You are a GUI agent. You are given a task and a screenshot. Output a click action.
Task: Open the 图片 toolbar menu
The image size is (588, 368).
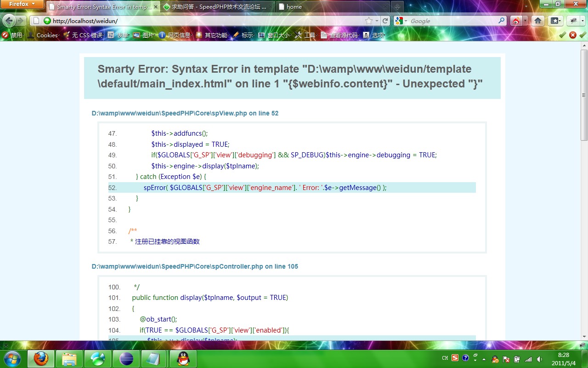point(144,35)
